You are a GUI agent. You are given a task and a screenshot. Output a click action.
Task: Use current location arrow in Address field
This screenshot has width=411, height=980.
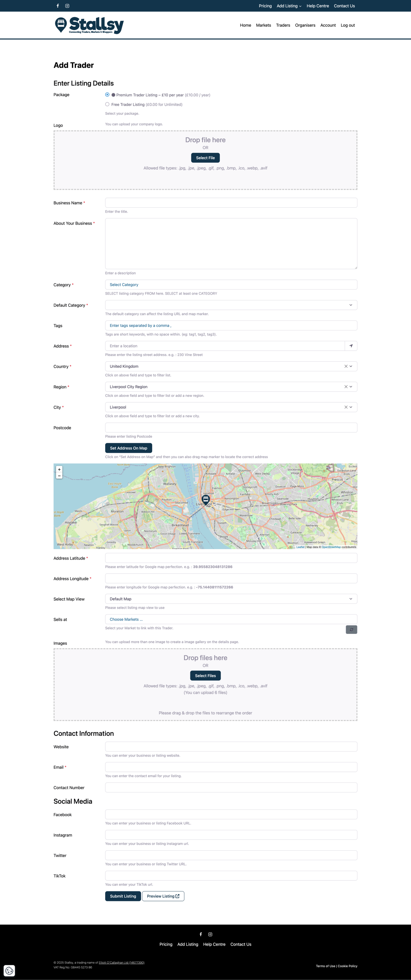[351, 346]
